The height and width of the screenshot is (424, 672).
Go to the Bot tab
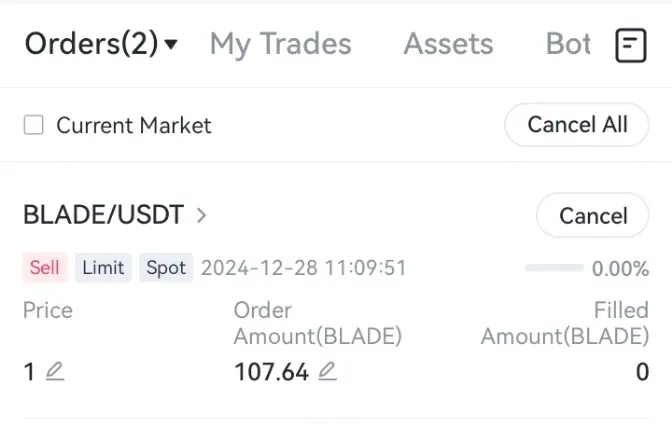(x=568, y=44)
